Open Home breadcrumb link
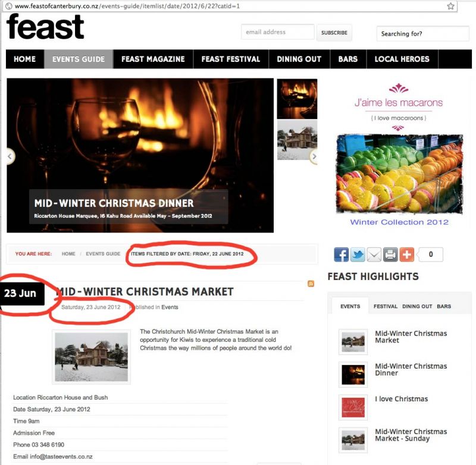This screenshot has width=476, height=465. (68, 253)
